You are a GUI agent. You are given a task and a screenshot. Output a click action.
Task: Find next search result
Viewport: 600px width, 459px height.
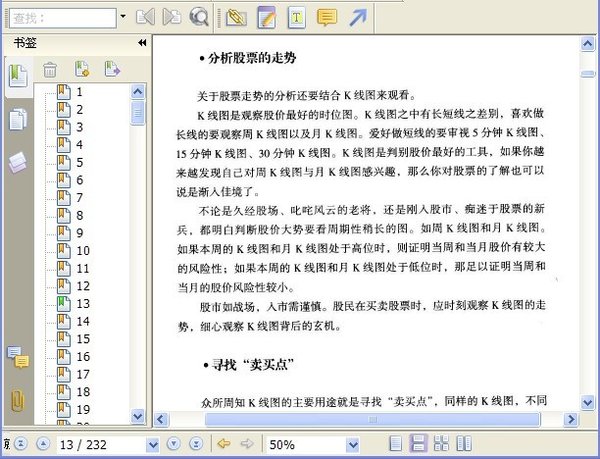click(x=172, y=17)
